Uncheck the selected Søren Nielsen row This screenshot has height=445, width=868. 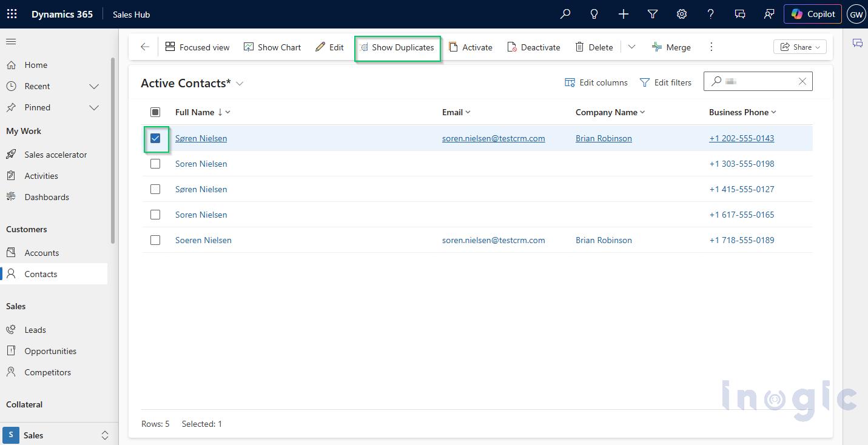[x=156, y=138]
